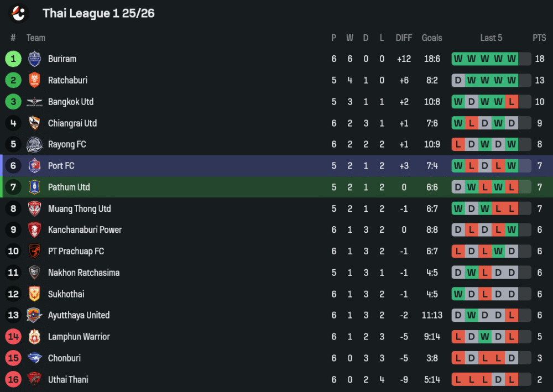Select the Chonburi shark logo

coord(34,358)
